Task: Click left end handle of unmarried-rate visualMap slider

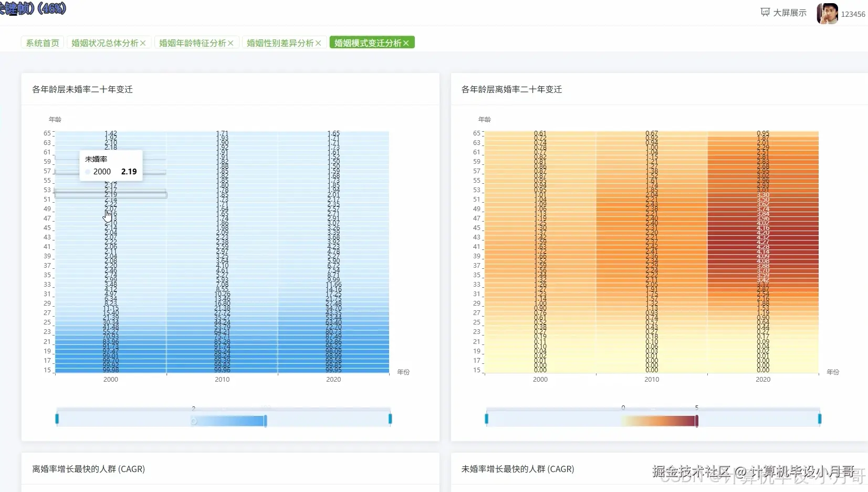Action: pyautogui.click(x=57, y=418)
